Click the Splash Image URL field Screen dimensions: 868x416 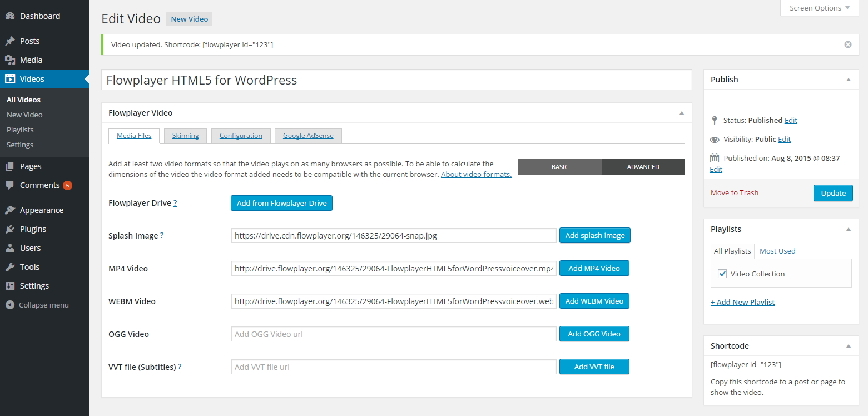click(x=394, y=235)
